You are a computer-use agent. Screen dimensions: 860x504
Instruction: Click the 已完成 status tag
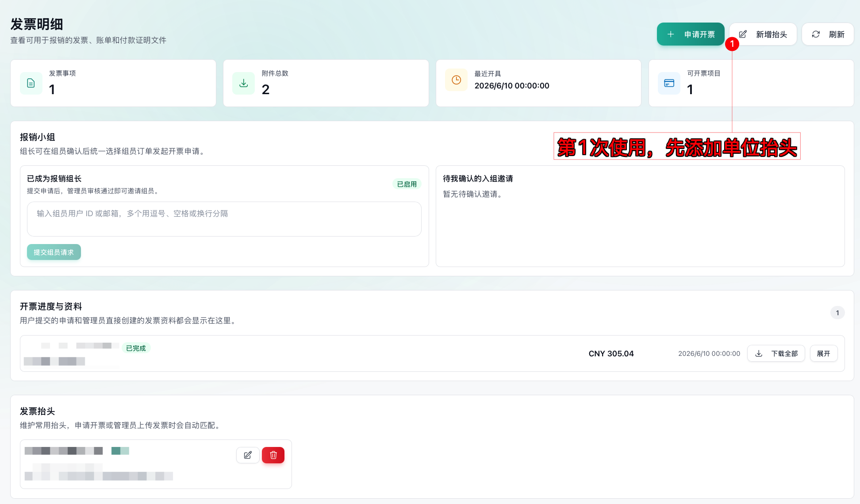136,348
